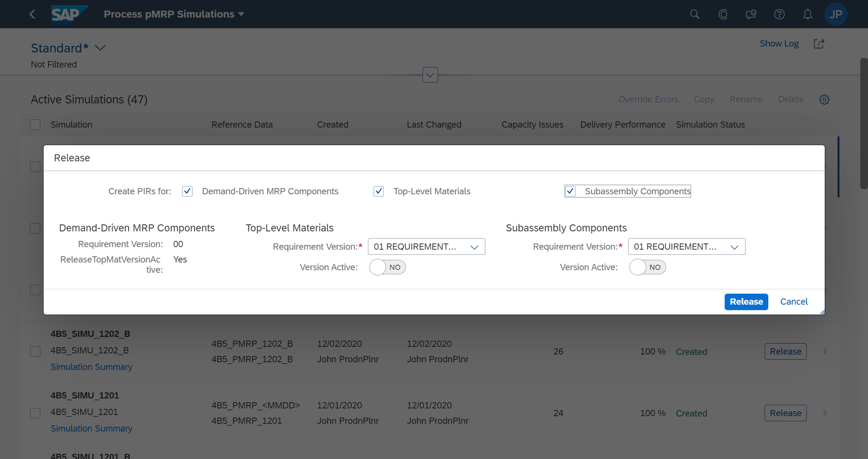Image resolution: width=868 pixels, height=459 pixels.
Task: Check the 4B5_SIMU_1202_B row checkbox
Action: 35,351
